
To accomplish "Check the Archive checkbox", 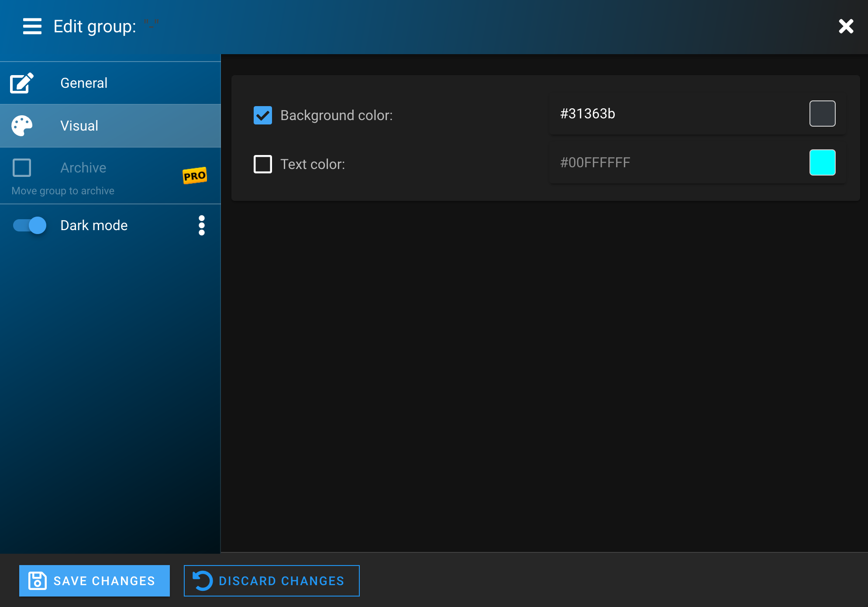I will [22, 168].
